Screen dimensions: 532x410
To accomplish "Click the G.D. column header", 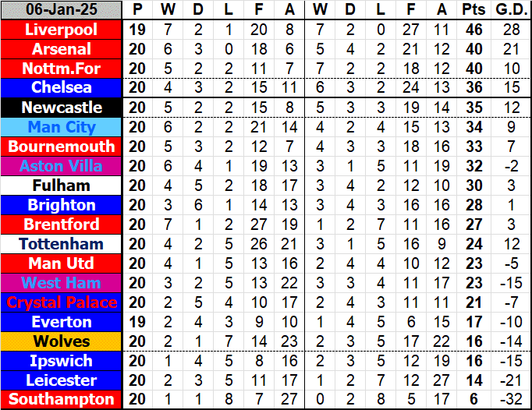I will pos(511,10).
